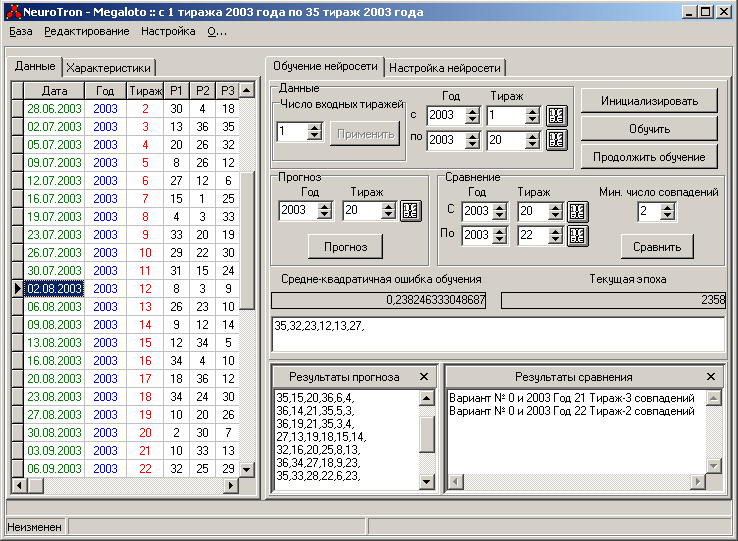Image resolution: width=738 pixels, height=541 pixels.
Task: Increase the Год value in Прогноз section
Action: tap(324, 206)
